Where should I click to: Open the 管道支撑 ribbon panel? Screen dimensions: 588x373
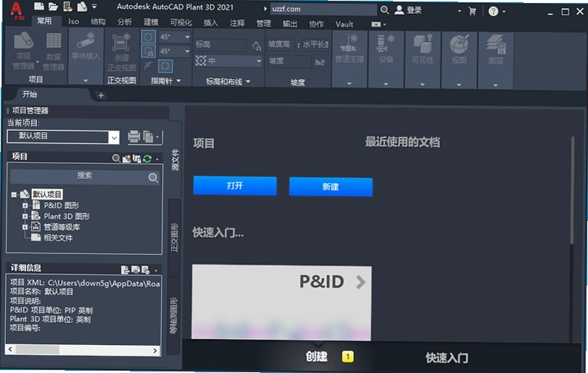(349, 60)
